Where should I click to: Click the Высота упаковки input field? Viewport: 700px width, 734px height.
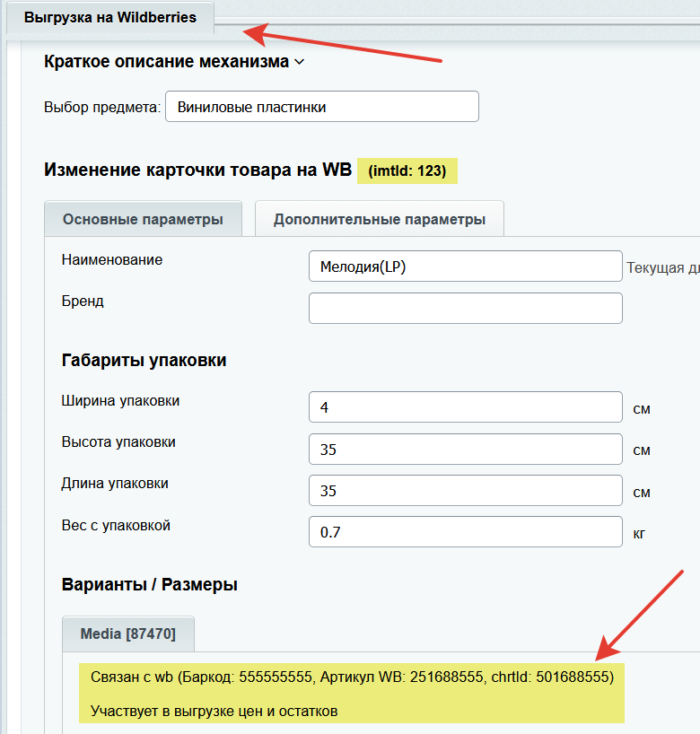pos(465,450)
